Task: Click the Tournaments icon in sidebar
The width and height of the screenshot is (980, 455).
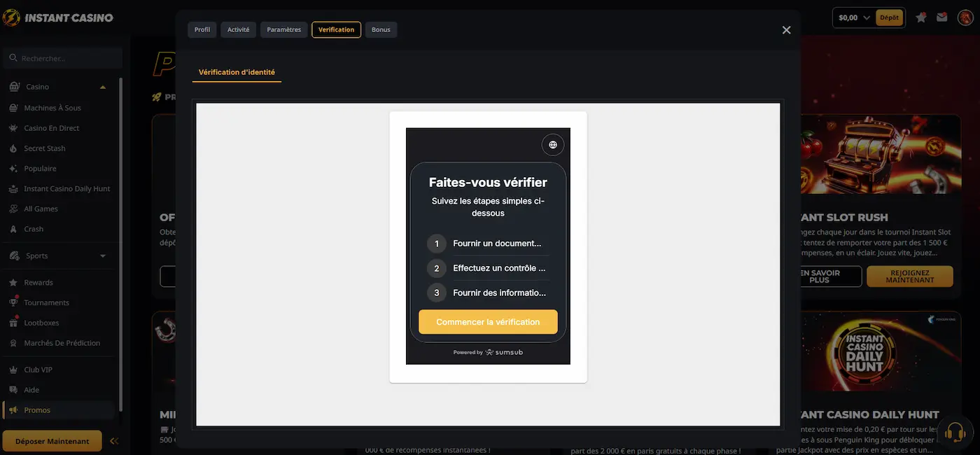Action: pos(13,302)
